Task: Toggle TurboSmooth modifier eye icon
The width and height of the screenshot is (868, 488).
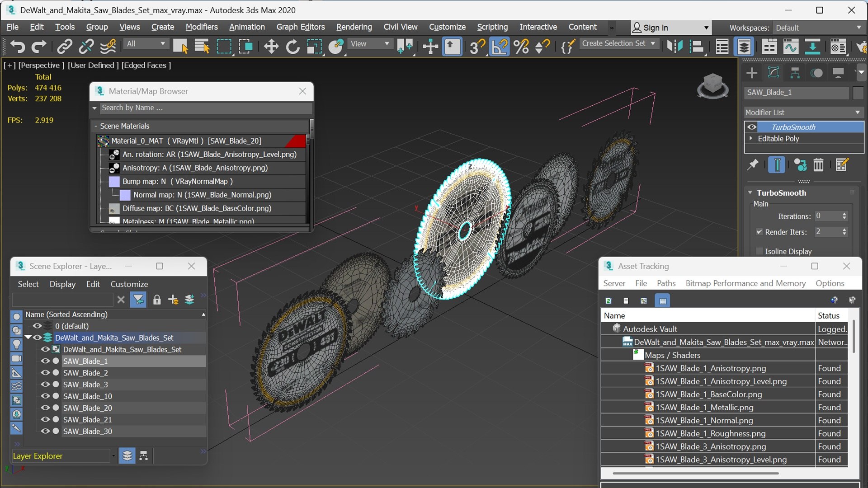Action: pyautogui.click(x=751, y=127)
